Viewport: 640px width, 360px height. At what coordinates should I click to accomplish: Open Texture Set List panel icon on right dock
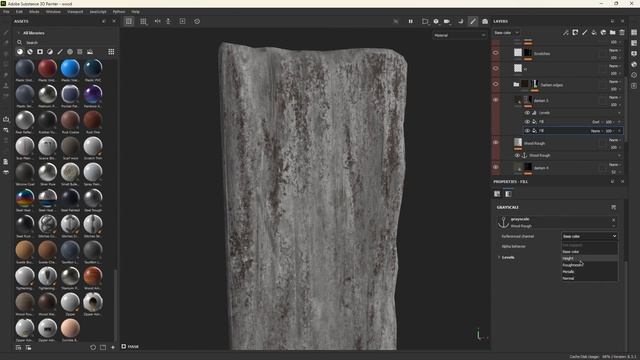point(634,32)
